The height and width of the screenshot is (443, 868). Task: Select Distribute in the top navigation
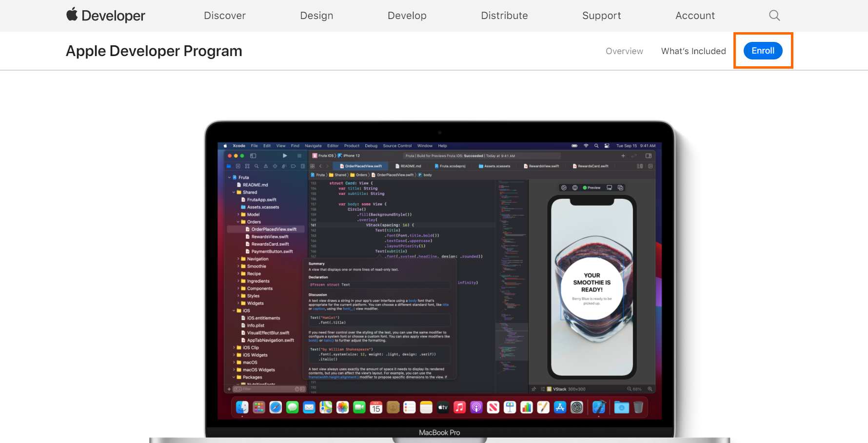pos(504,16)
